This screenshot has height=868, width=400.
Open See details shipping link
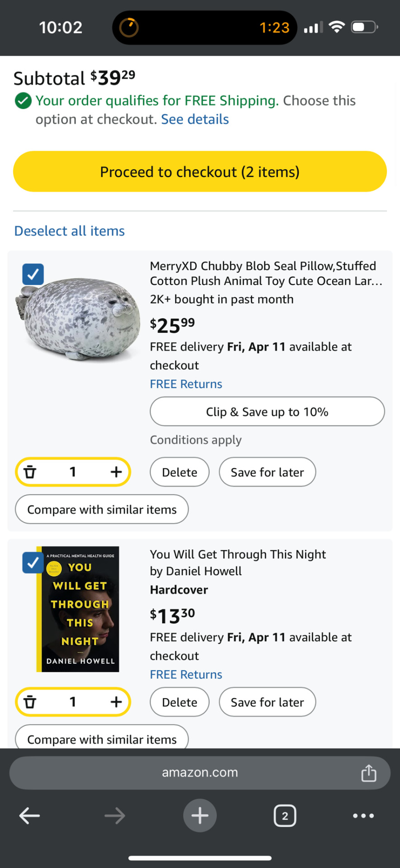click(195, 119)
